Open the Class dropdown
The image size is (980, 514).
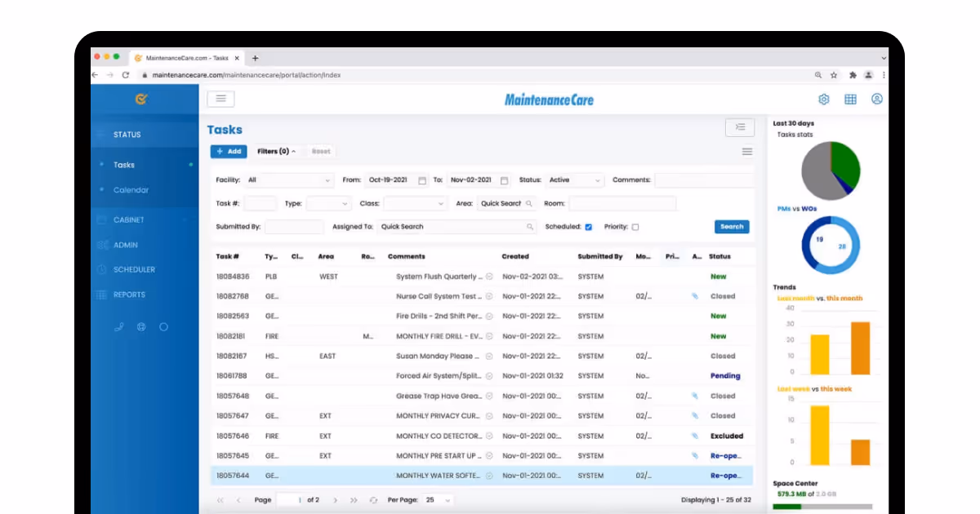tap(416, 204)
